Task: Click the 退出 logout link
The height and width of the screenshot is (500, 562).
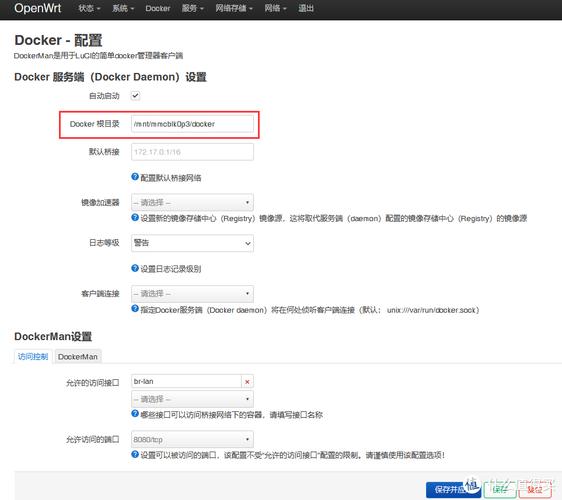Action: pyautogui.click(x=306, y=8)
